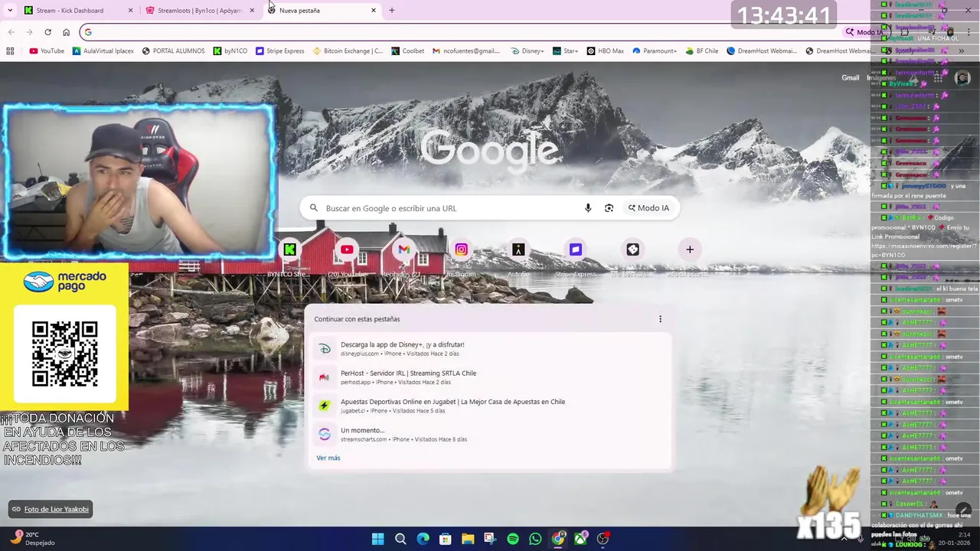Open Windows Start menu
The image size is (980, 551).
(377, 539)
